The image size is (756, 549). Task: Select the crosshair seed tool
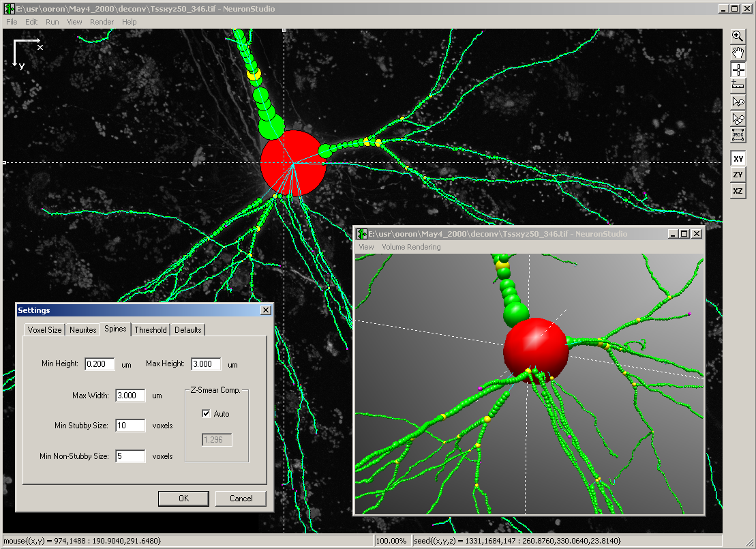tap(738, 70)
